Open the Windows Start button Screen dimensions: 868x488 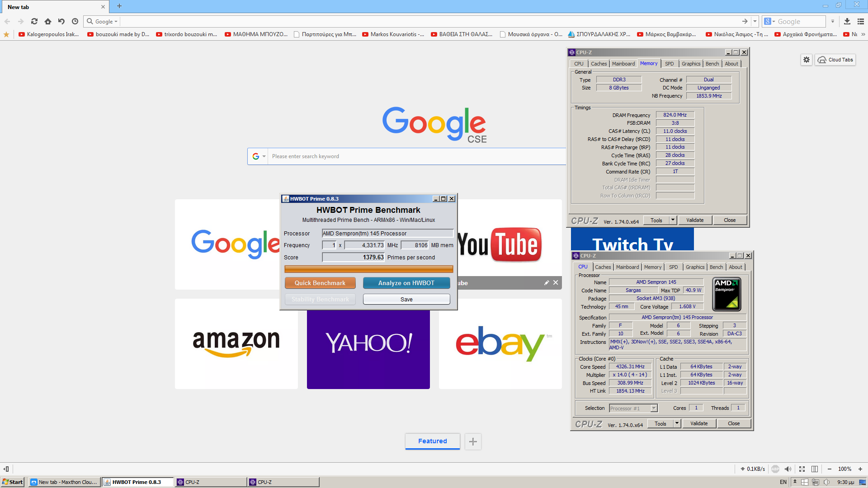(x=13, y=482)
